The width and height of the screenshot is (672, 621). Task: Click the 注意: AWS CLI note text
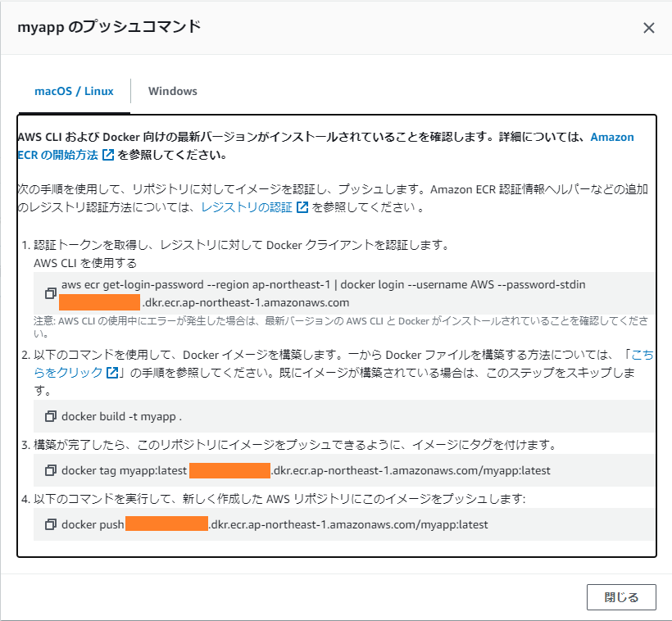(x=341, y=327)
